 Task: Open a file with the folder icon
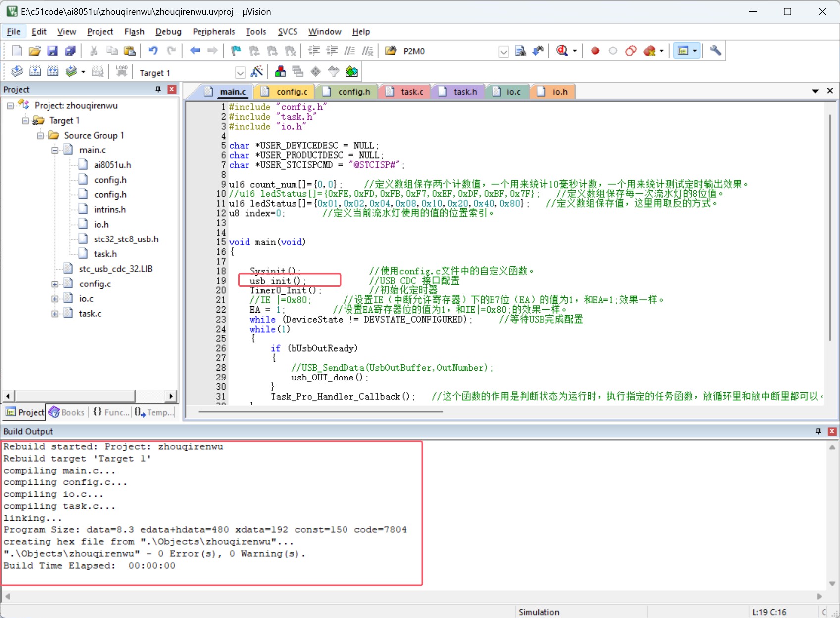pos(34,51)
